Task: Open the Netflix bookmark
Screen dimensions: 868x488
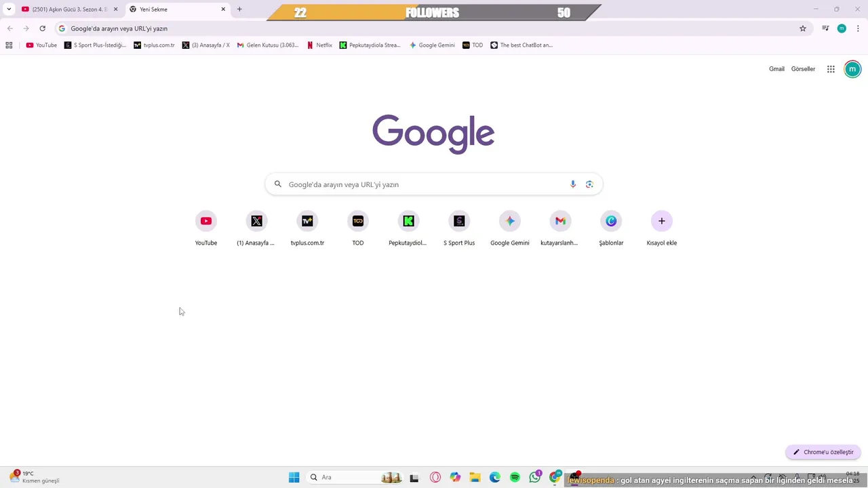Action: pos(319,45)
